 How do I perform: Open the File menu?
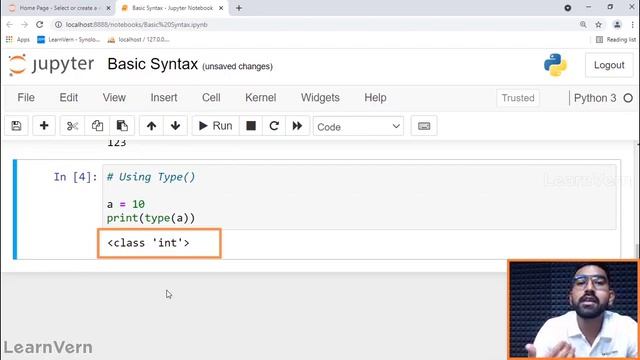click(x=26, y=98)
